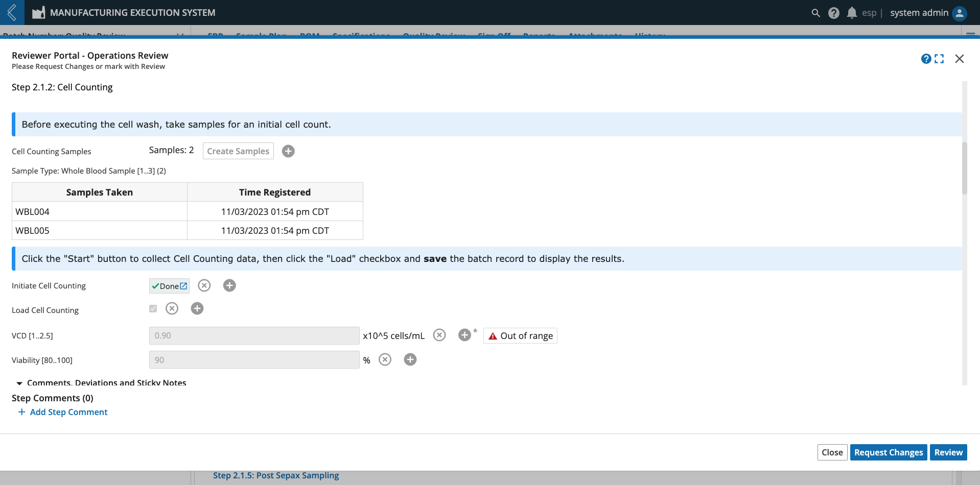This screenshot has width=980, height=485.
Task: Click the VCD input field
Action: coord(254,335)
